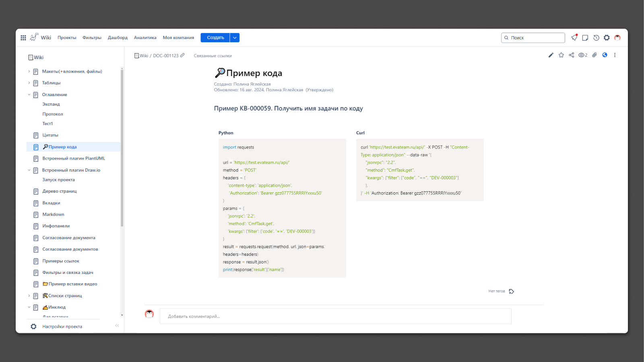Open the dropdown arrow next to Создать
Screen dimensions: 644x362
click(x=235, y=38)
